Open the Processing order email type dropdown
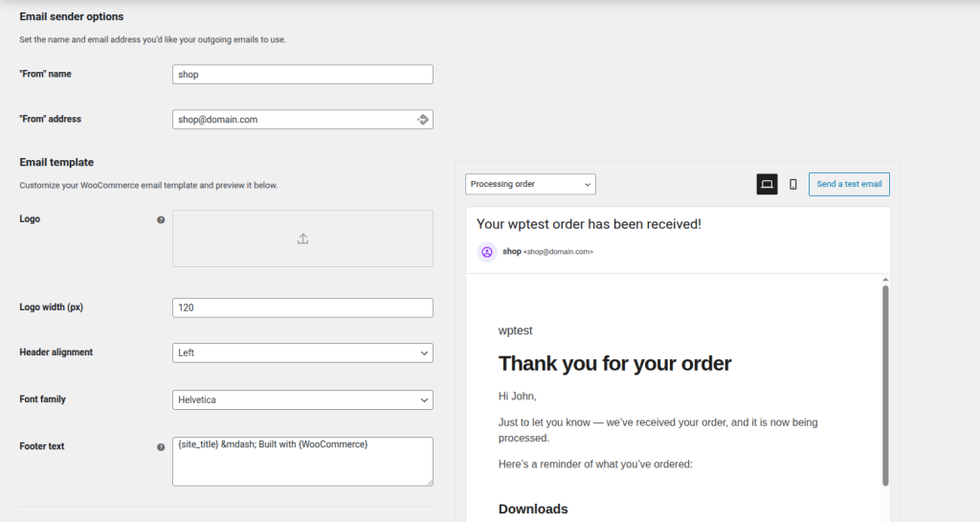 pyautogui.click(x=530, y=184)
